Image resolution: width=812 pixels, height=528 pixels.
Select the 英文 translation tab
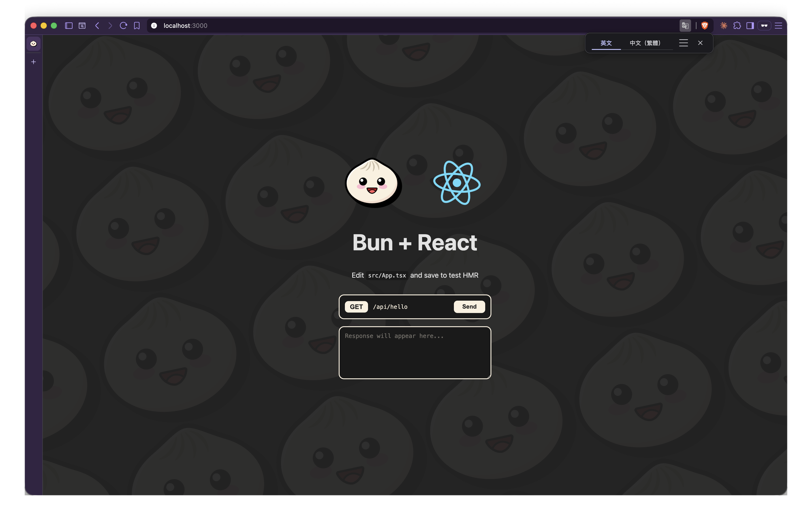606,43
